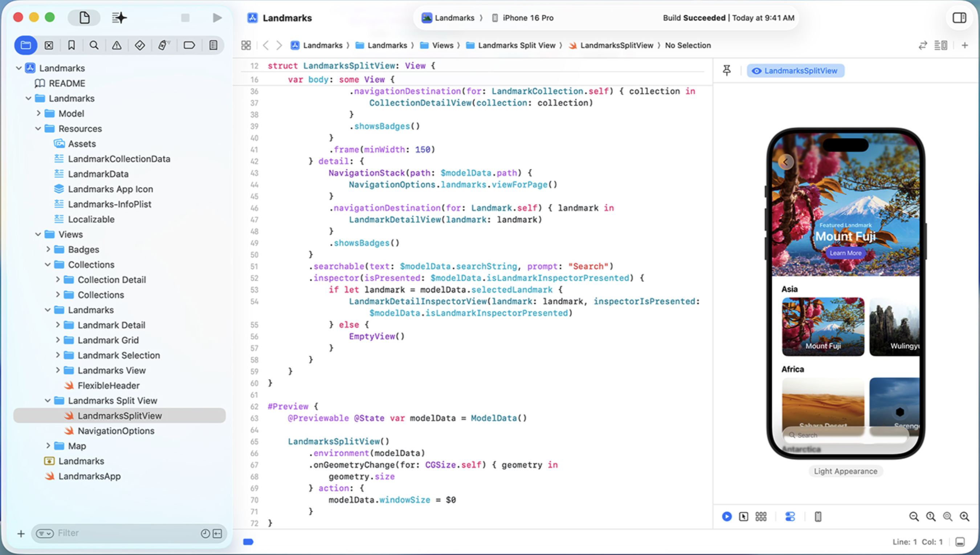Open the Report navigator list icon
The image size is (980, 555).
213,45
